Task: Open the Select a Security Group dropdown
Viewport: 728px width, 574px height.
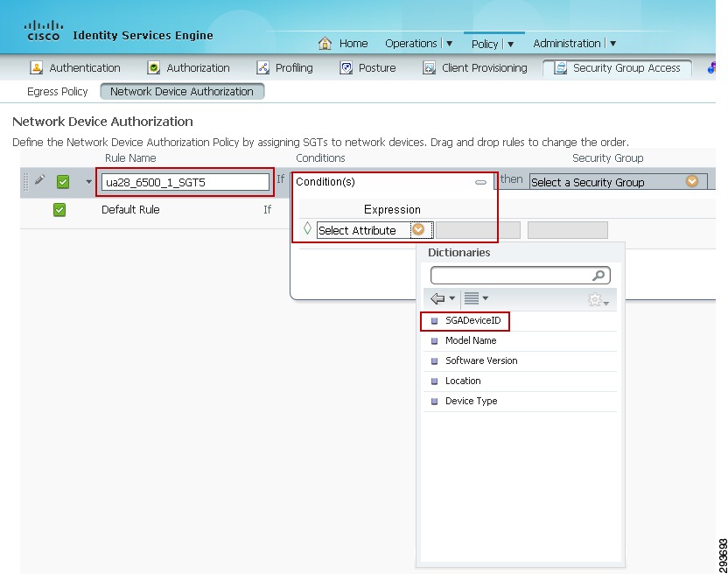Action: (619, 182)
